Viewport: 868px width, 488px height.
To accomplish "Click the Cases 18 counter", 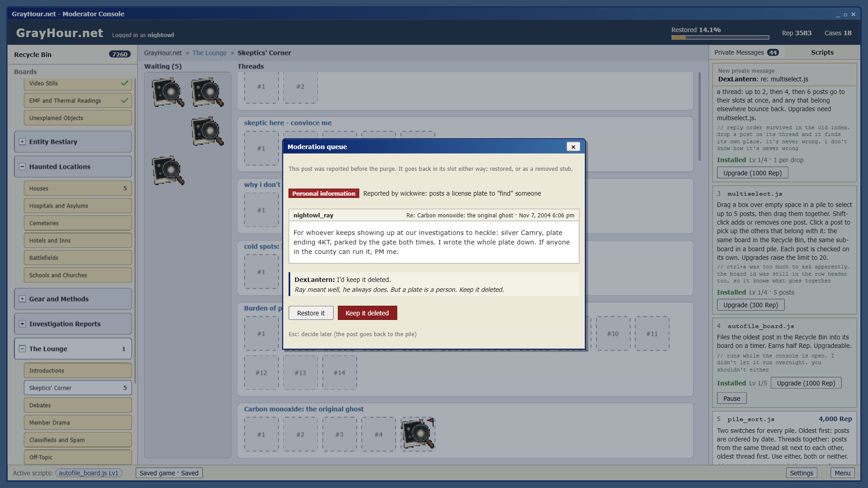I will point(838,33).
